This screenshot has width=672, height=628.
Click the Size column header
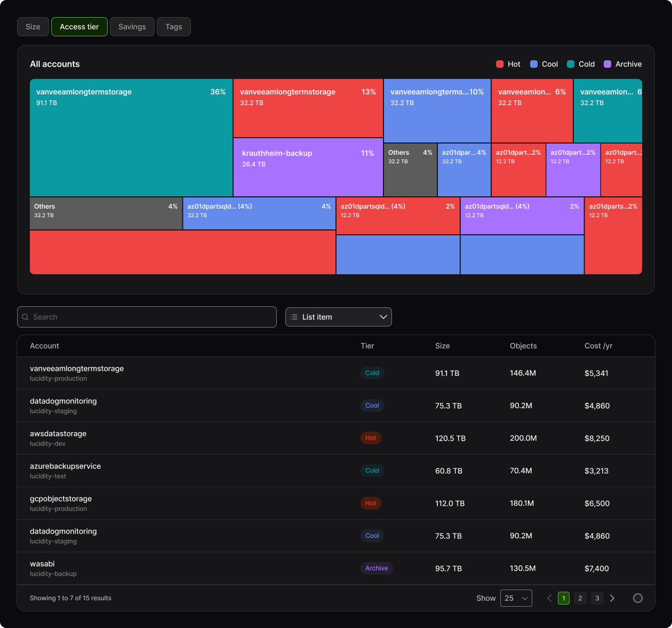pyautogui.click(x=443, y=346)
